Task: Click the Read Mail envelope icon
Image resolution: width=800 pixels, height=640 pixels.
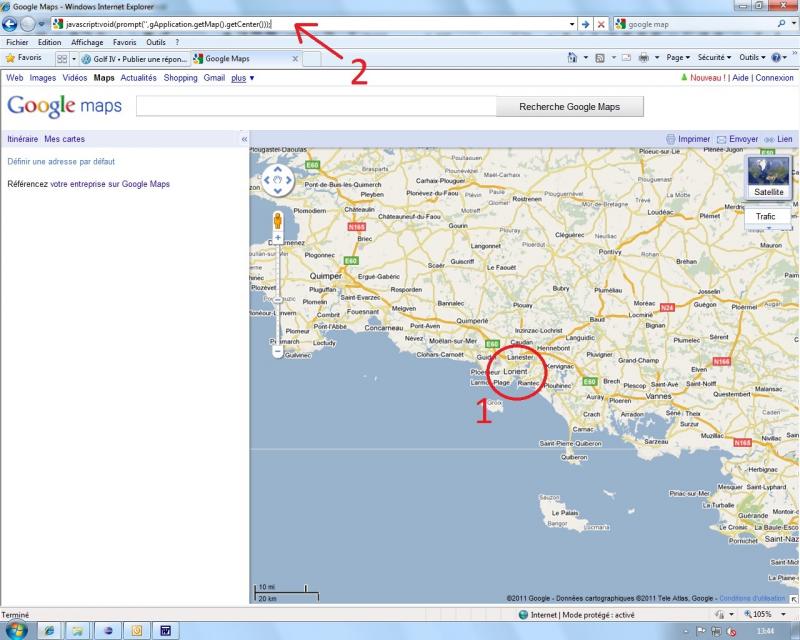Action: pyautogui.click(x=627, y=58)
